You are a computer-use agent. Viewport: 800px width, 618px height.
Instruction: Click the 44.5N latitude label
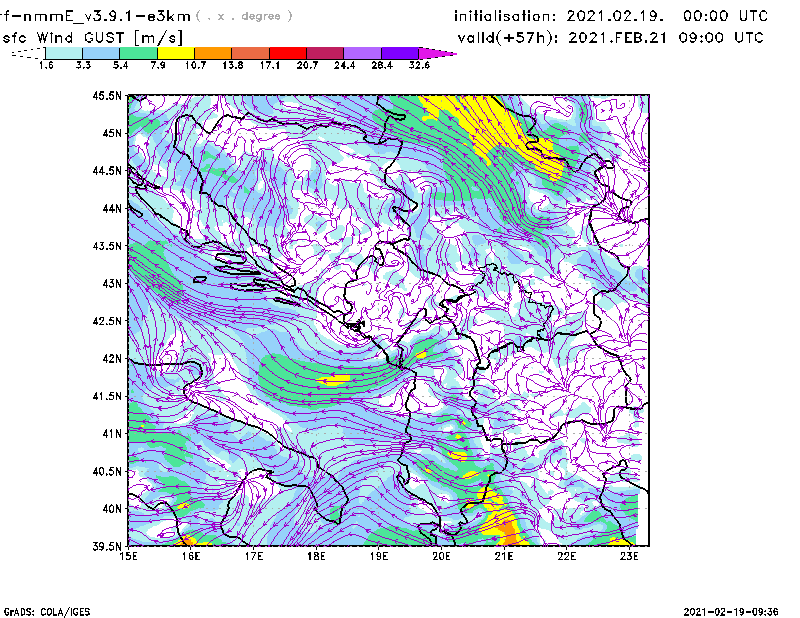[x=107, y=170]
